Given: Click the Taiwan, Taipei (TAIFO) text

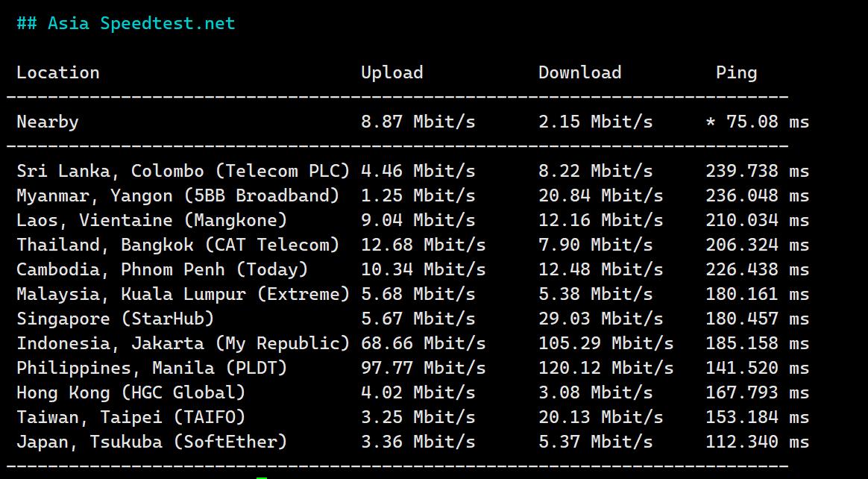Looking at the screenshot, I should coord(130,417).
